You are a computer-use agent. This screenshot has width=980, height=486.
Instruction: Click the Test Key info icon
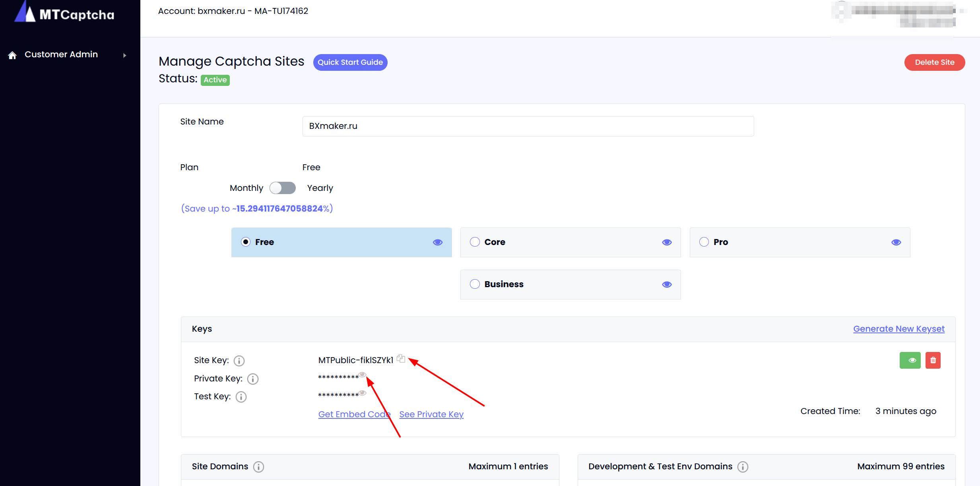241,397
